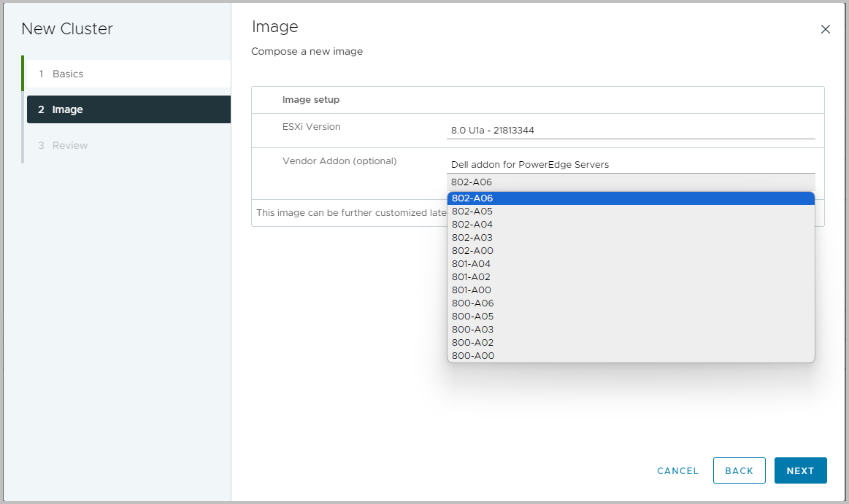Screen dimensions: 849x504
Task: Choose 801-A04 addon version
Action: tap(471, 263)
